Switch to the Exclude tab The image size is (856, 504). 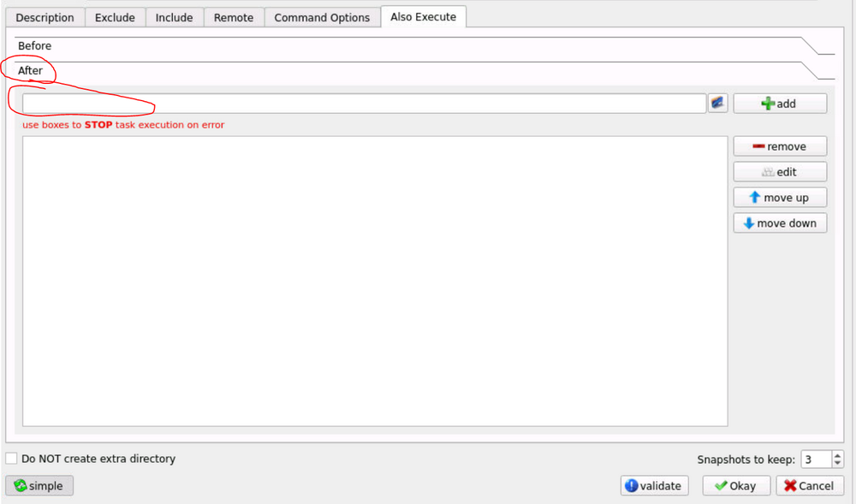coord(115,17)
